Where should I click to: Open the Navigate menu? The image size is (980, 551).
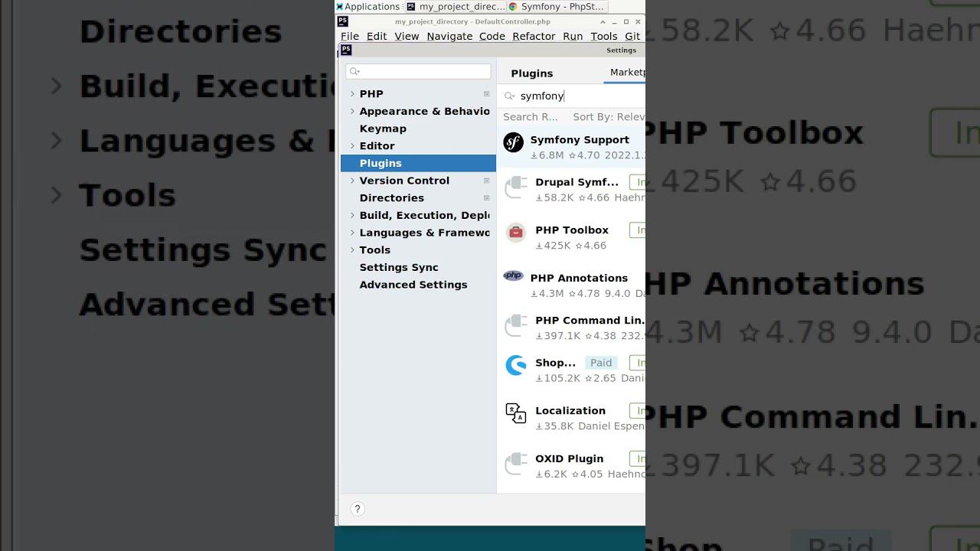point(449,36)
